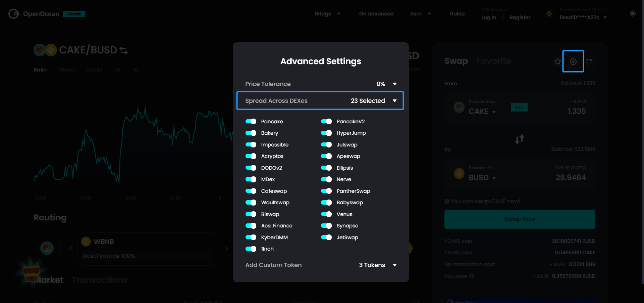Open swap settings gear icon
Screen dimensions: 644x303
(x=573, y=61)
